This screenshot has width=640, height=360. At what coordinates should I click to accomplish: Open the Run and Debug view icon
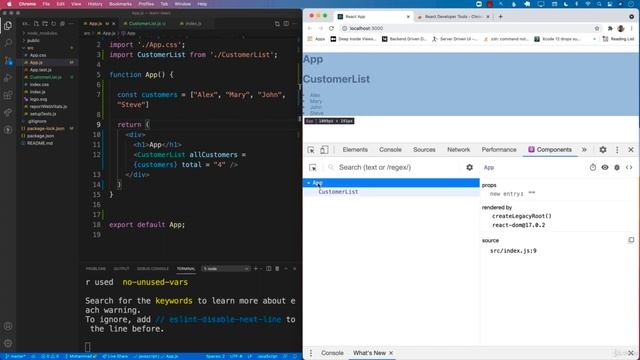(x=8, y=78)
